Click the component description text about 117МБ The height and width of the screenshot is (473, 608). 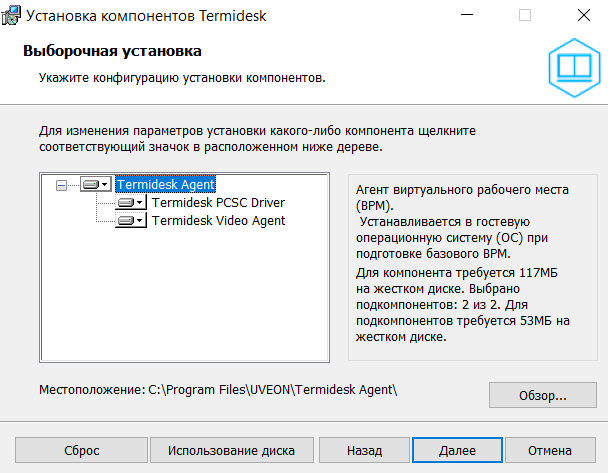point(463,304)
